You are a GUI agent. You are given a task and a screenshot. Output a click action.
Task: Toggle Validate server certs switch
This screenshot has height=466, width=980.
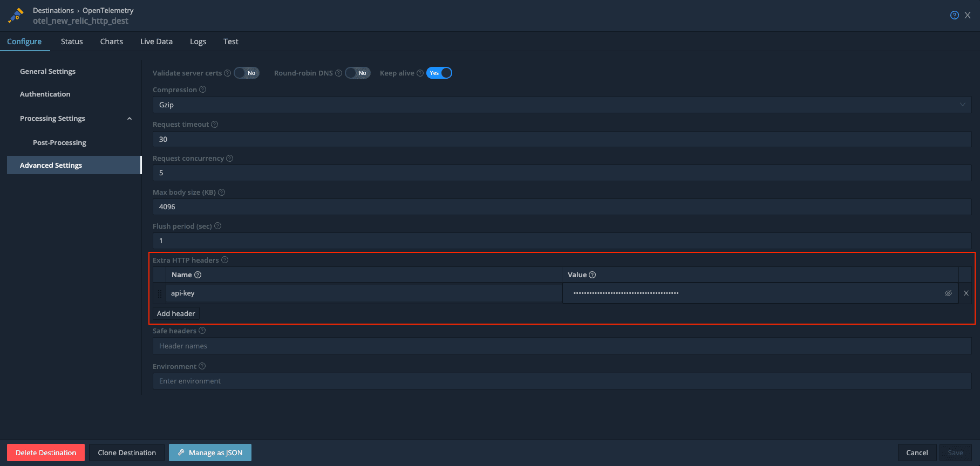[247, 73]
